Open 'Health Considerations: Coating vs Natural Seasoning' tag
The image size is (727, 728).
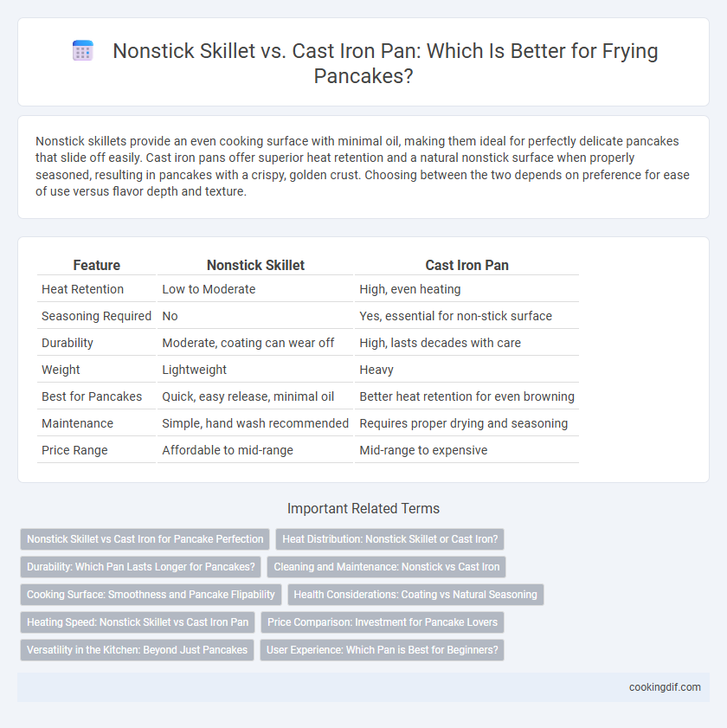click(x=415, y=595)
